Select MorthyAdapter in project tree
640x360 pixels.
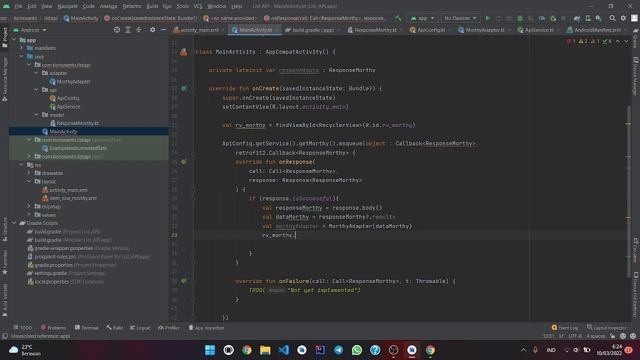click(x=70, y=82)
